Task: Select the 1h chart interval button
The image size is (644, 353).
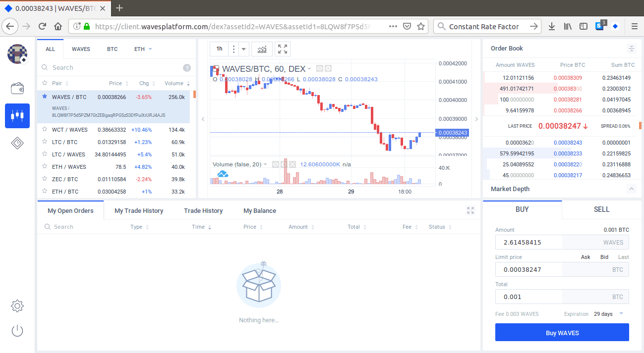Action: tap(219, 49)
